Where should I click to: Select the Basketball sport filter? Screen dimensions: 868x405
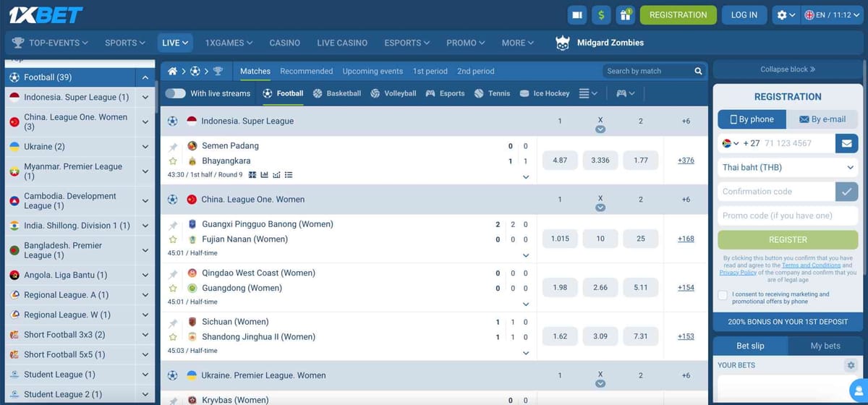coord(337,93)
